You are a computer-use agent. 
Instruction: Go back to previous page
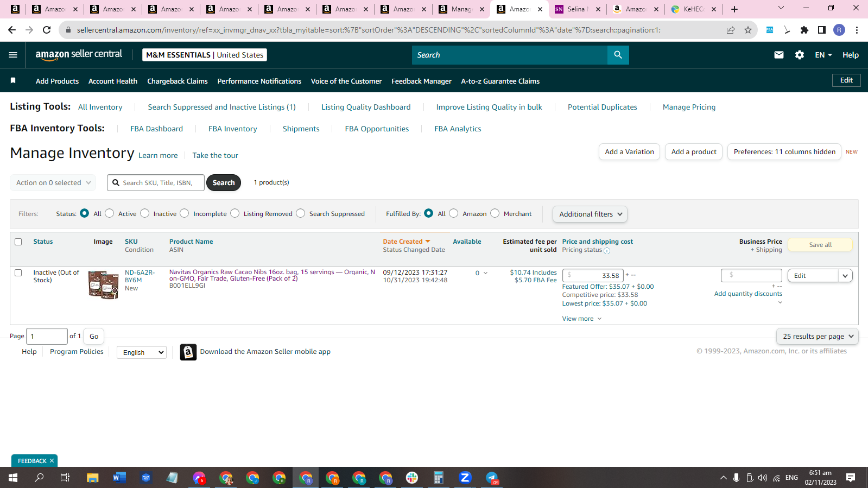tap(12, 30)
